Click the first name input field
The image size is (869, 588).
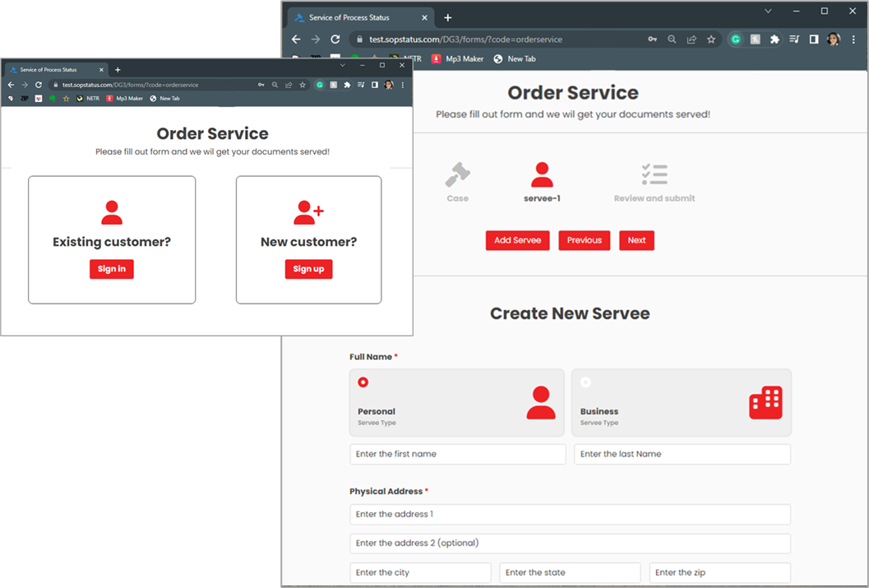coord(457,454)
